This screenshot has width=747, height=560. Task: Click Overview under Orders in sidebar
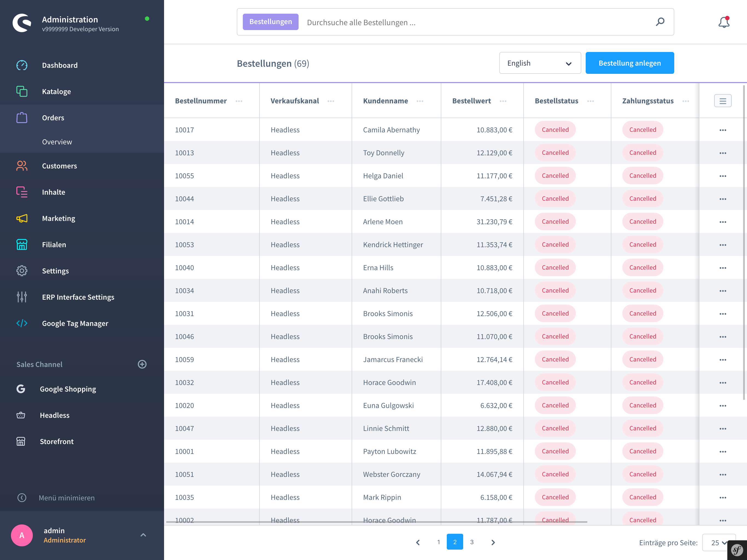click(57, 141)
